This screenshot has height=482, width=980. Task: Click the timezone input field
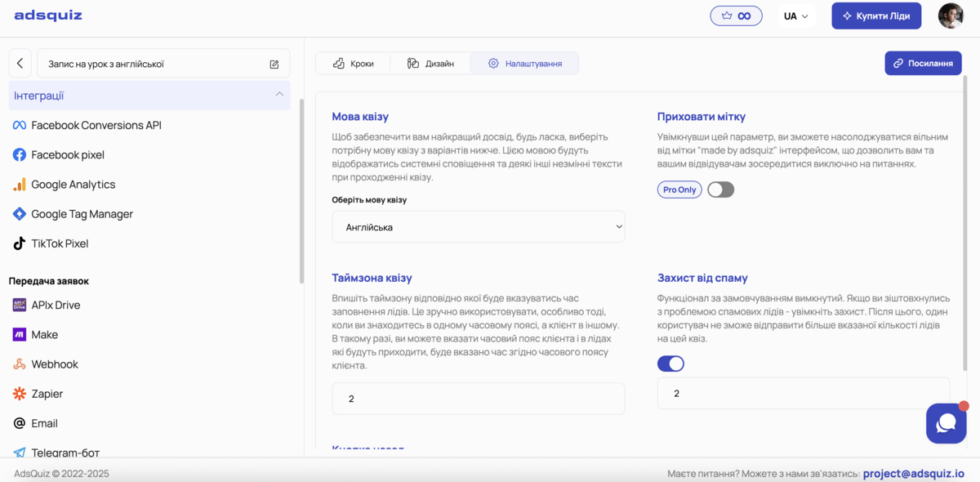(479, 399)
